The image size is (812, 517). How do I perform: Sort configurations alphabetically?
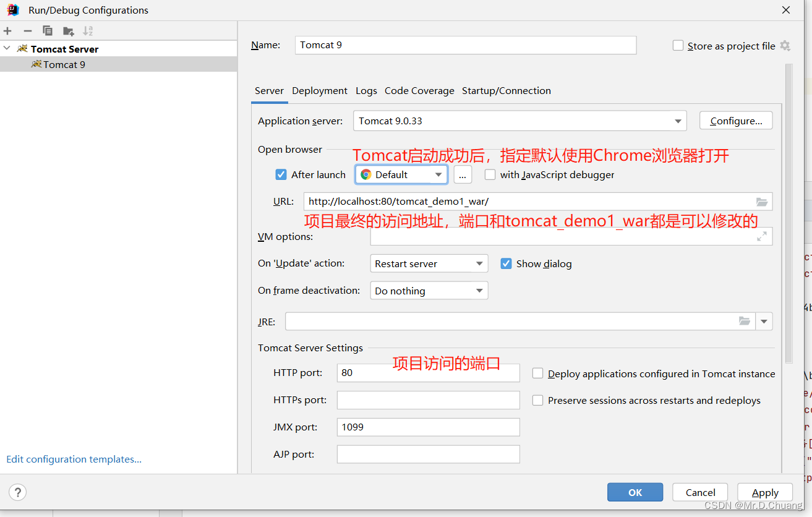pyautogui.click(x=88, y=31)
